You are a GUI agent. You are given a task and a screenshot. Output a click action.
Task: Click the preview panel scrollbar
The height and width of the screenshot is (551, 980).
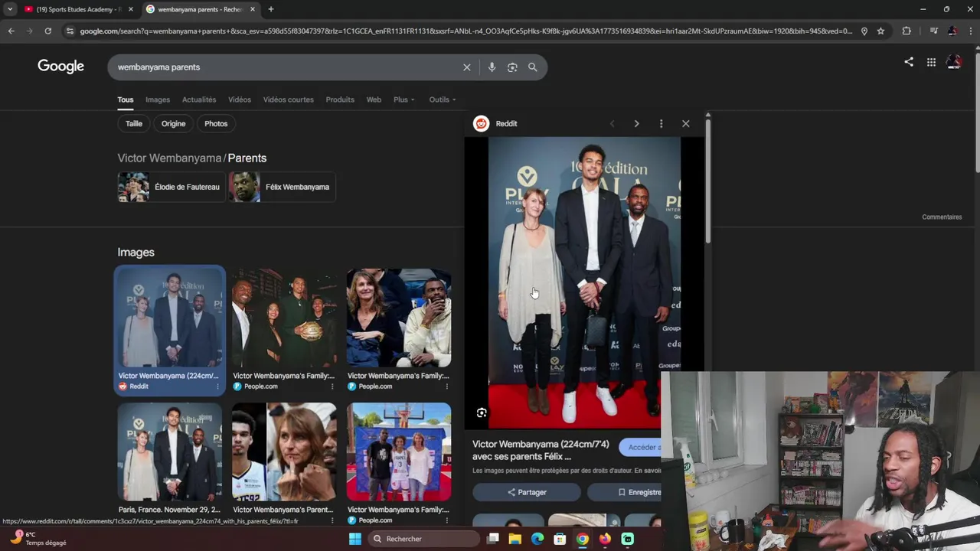[708, 180]
